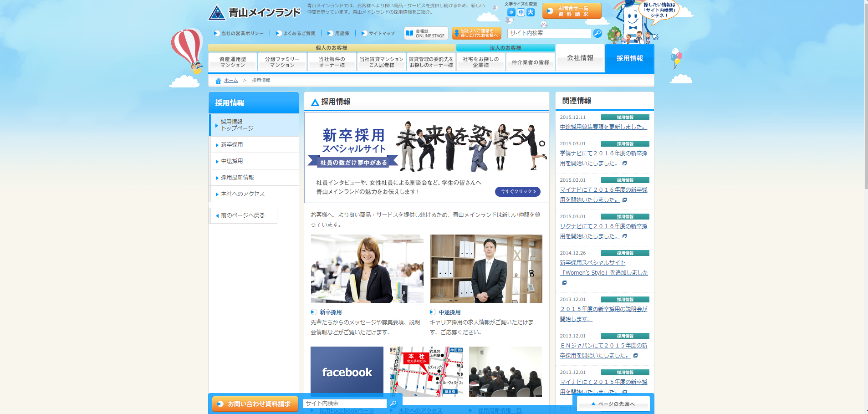
Task: Click the top サイト内検索 input field
Action: 549,33
